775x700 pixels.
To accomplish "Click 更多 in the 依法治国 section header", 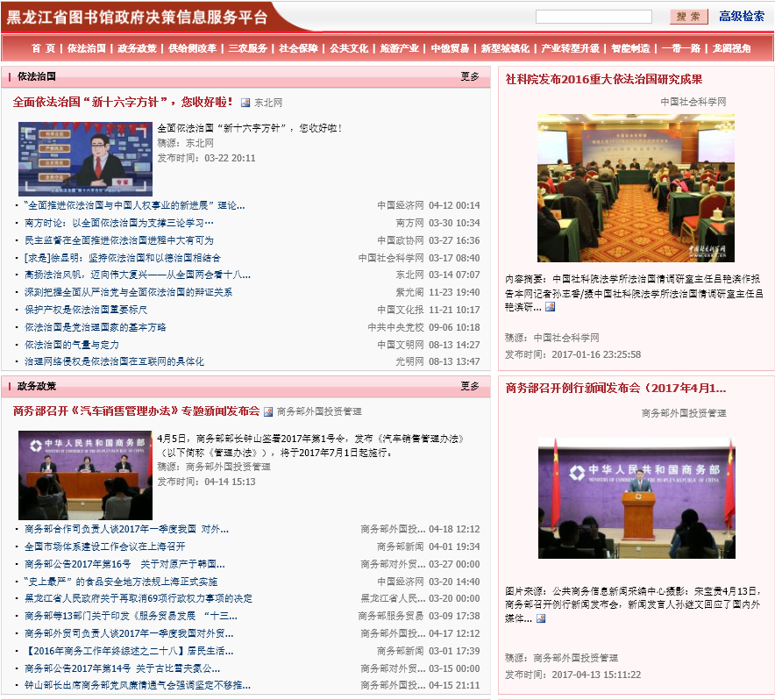I will click(470, 76).
